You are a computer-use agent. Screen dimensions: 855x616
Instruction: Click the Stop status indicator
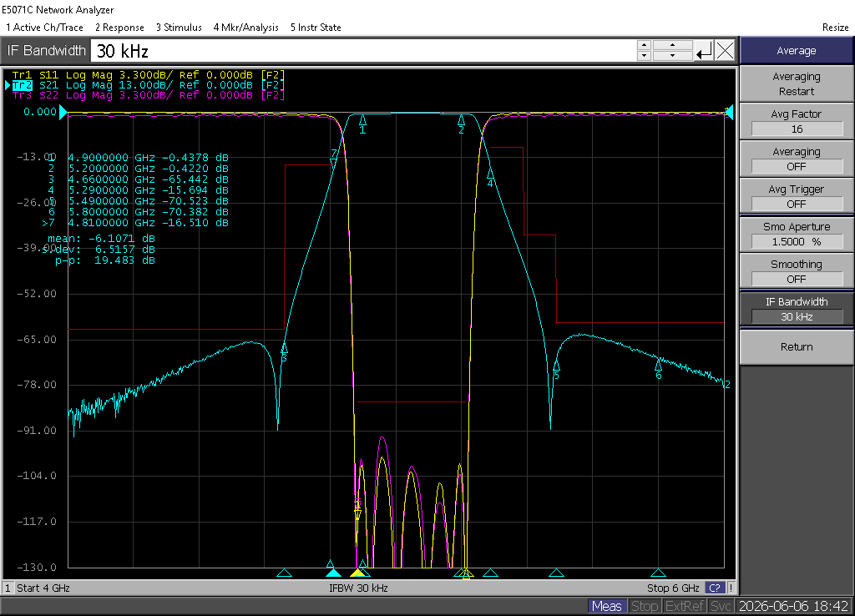[x=645, y=606]
